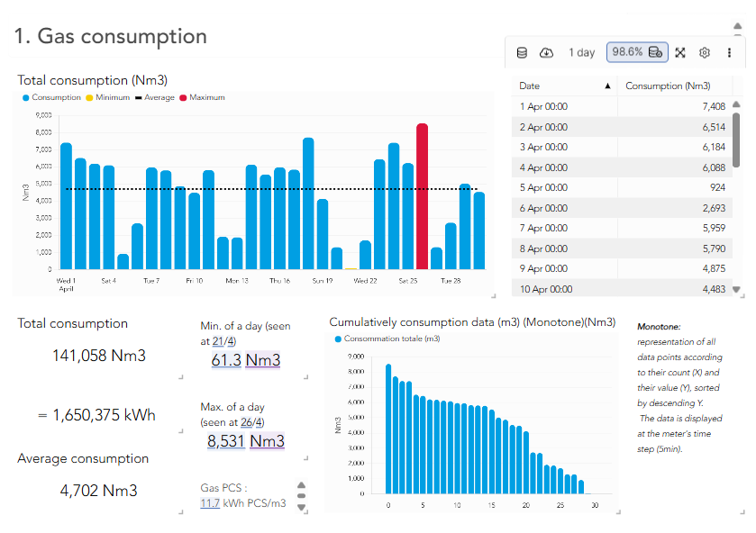This screenshot has width=756, height=533.
Task: Select the 1 Apr 00:00 table row
Action: [x=622, y=106]
